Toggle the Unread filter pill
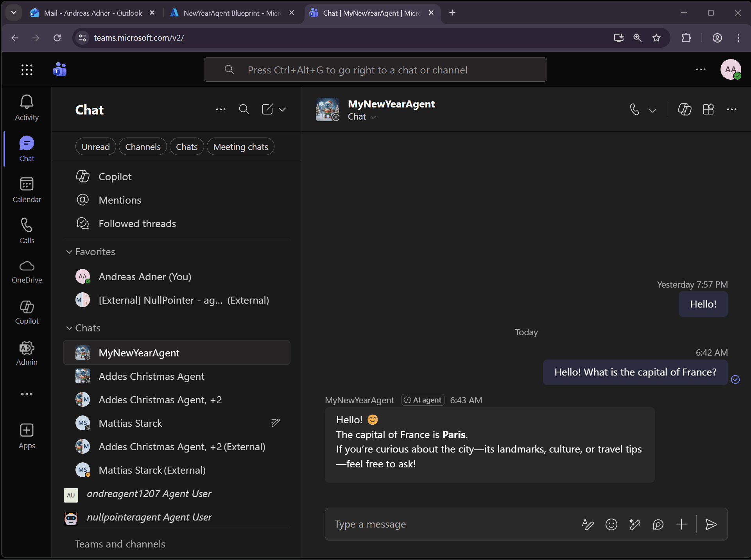This screenshot has width=751, height=560. click(x=95, y=147)
